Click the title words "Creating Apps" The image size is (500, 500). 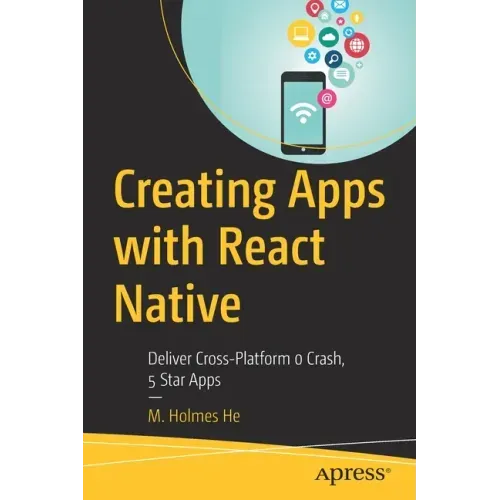click(249, 195)
